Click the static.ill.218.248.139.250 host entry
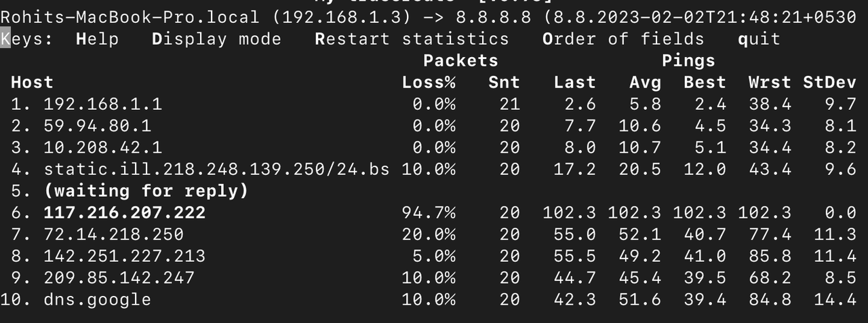The width and height of the screenshot is (868, 323). [216, 170]
